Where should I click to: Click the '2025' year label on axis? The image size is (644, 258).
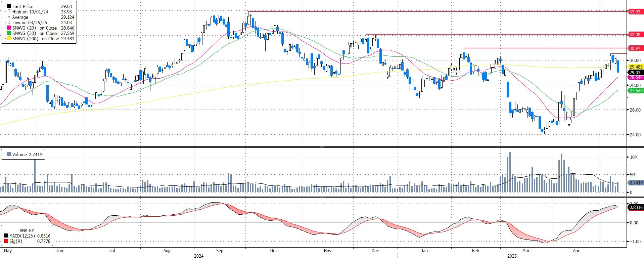click(x=512, y=256)
